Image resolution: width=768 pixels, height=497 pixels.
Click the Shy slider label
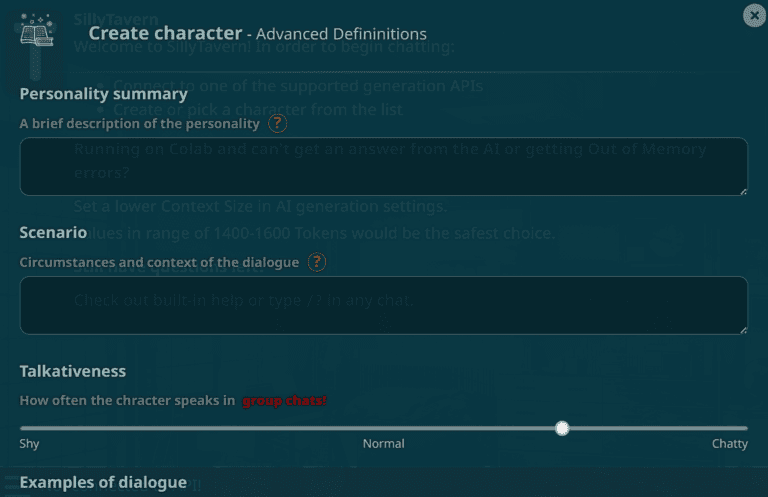pos(30,443)
